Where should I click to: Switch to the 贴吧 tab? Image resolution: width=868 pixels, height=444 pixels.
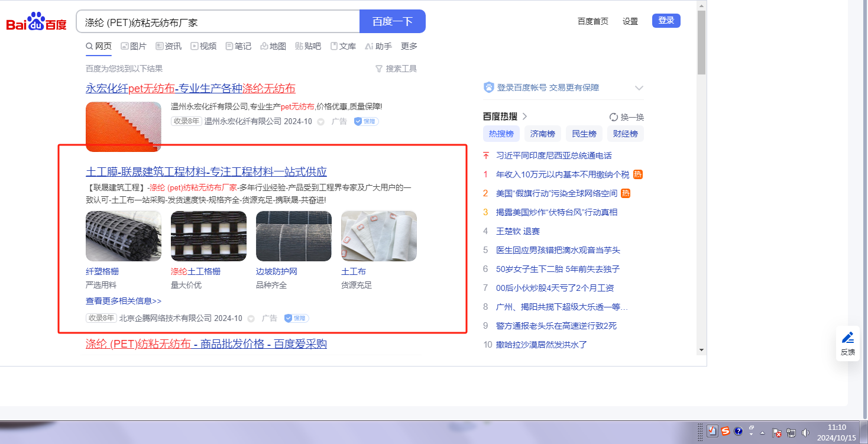tap(308, 46)
